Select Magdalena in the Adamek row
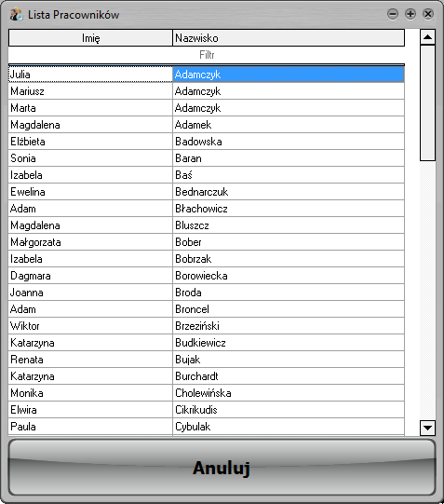The width and height of the screenshot is (444, 504). (90, 125)
